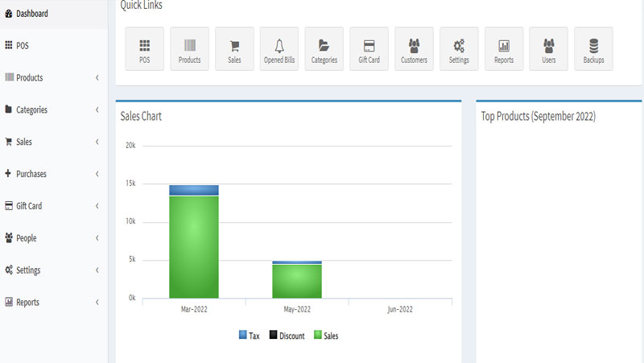The image size is (644, 363).
Task: Click the May-2022 bar in Sales Chart
Action: (x=297, y=281)
